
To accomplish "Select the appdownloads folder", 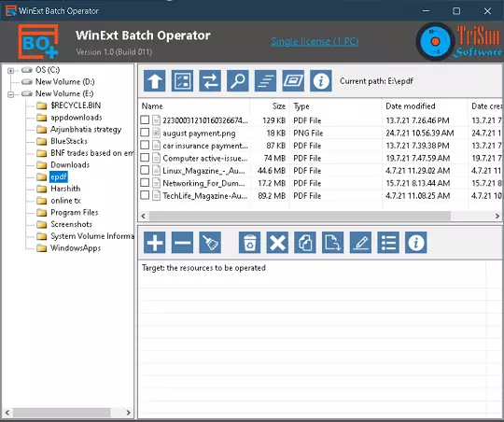I will 77,118.
